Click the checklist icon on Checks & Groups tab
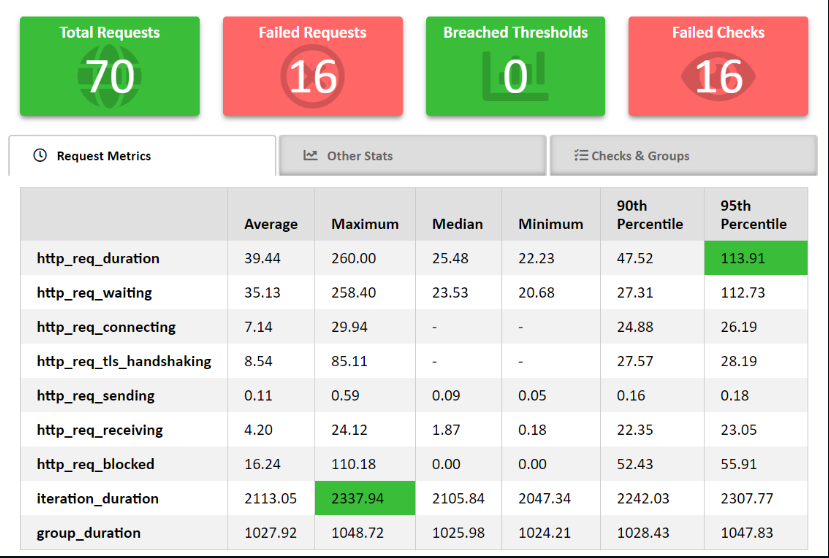Image resolution: width=829 pixels, height=558 pixels. (580, 156)
